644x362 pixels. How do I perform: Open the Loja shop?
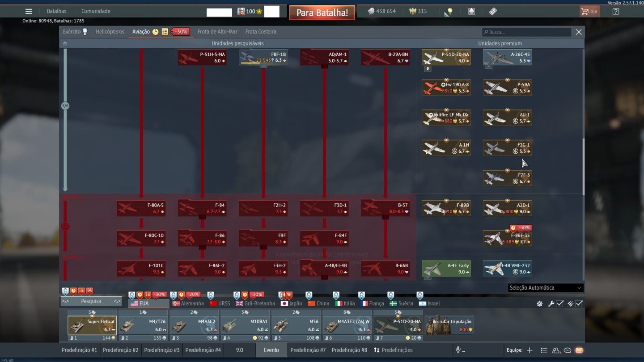(589, 11)
